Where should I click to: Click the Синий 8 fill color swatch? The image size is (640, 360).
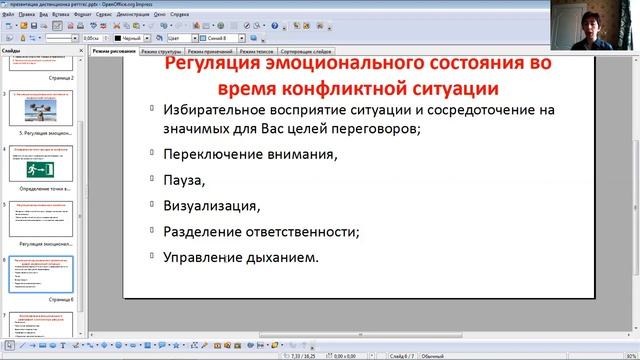click(203, 38)
